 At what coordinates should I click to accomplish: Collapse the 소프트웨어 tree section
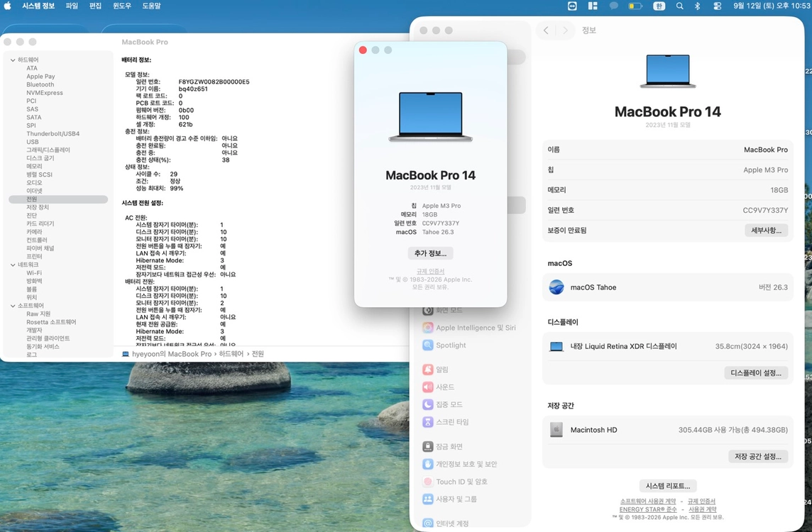pos(13,306)
